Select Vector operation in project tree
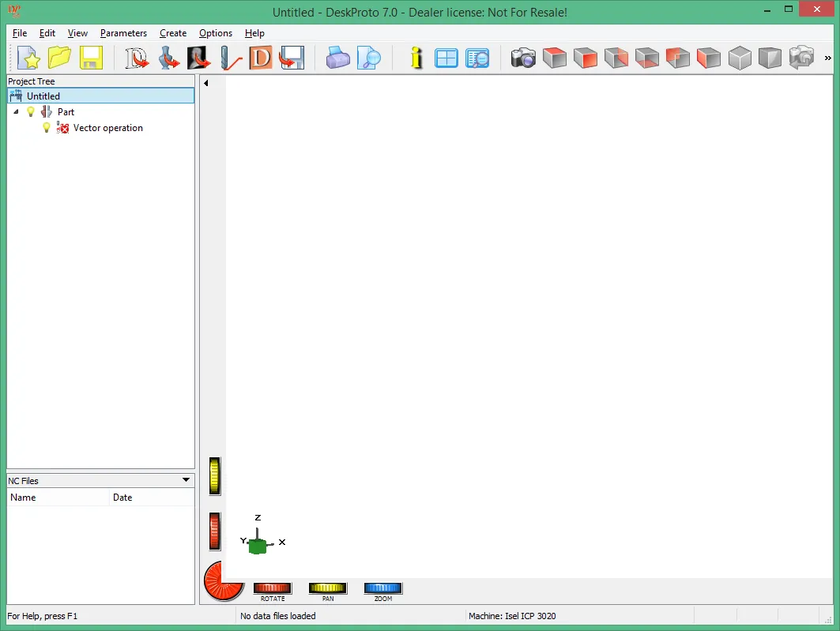Viewport: 840px width, 631px height. pyautogui.click(x=107, y=128)
